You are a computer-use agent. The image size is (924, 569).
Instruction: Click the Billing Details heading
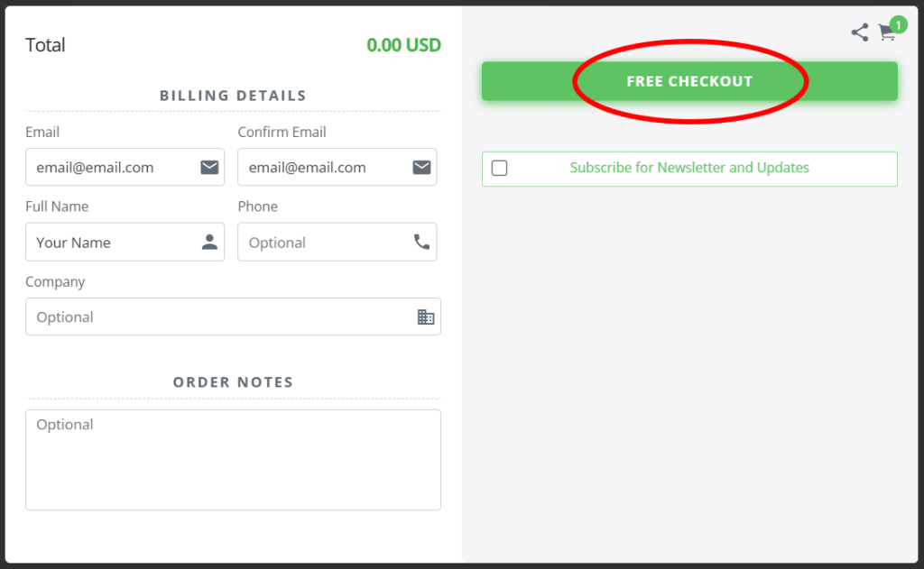233,96
